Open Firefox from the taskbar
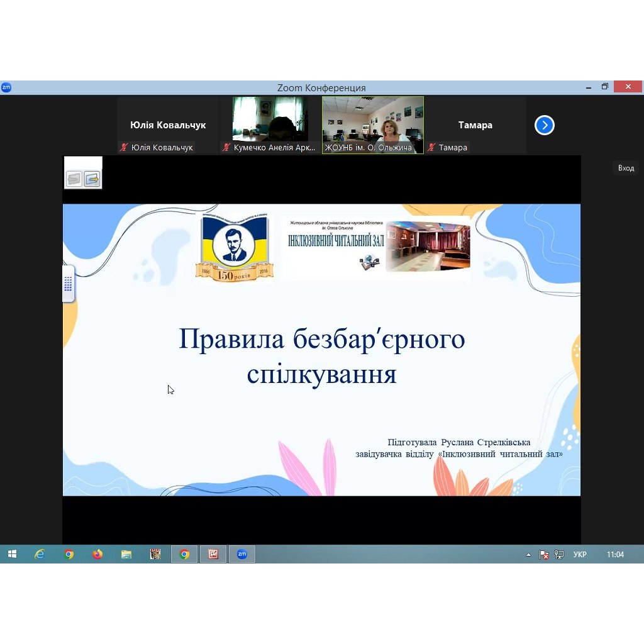644x644 pixels. 97,554
